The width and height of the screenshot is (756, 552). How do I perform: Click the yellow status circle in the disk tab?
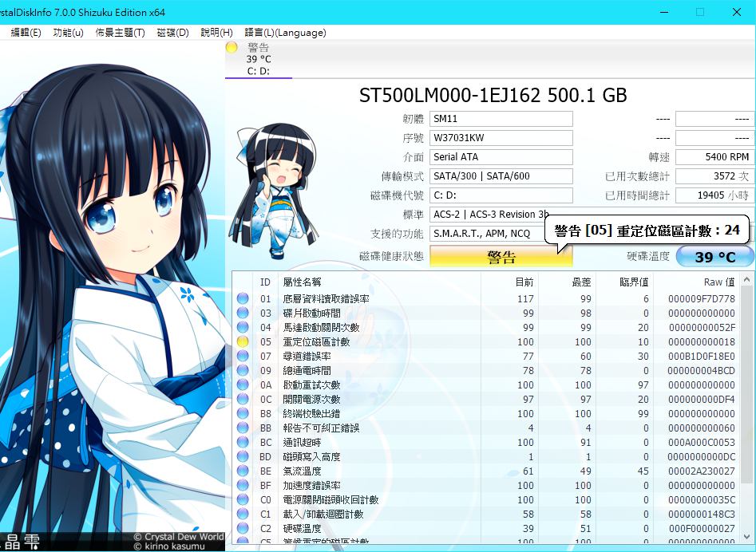pyautogui.click(x=232, y=47)
